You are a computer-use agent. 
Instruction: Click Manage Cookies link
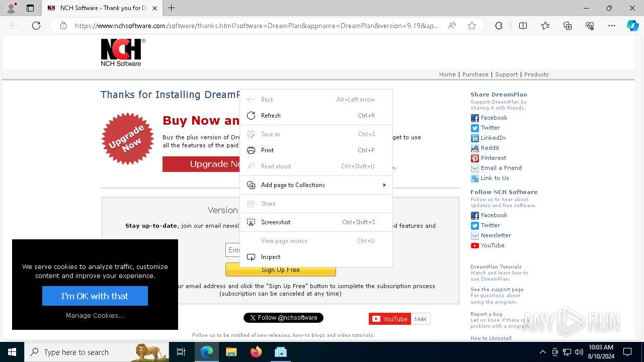pyautogui.click(x=95, y=316)
